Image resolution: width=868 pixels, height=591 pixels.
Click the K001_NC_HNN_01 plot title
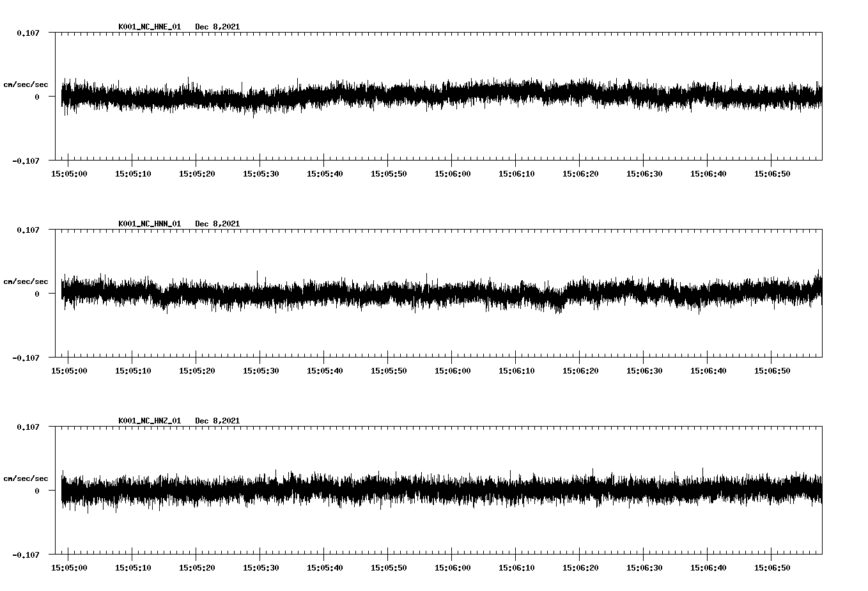150,224
